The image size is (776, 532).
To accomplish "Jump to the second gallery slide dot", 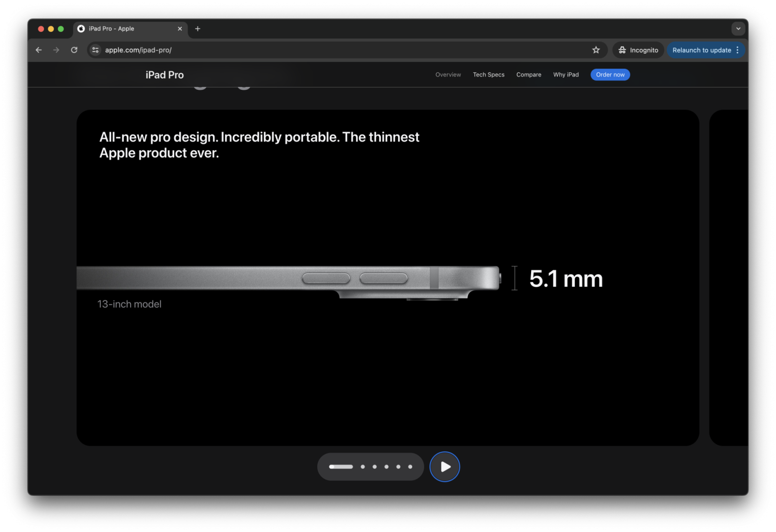I will click(363, 467).
